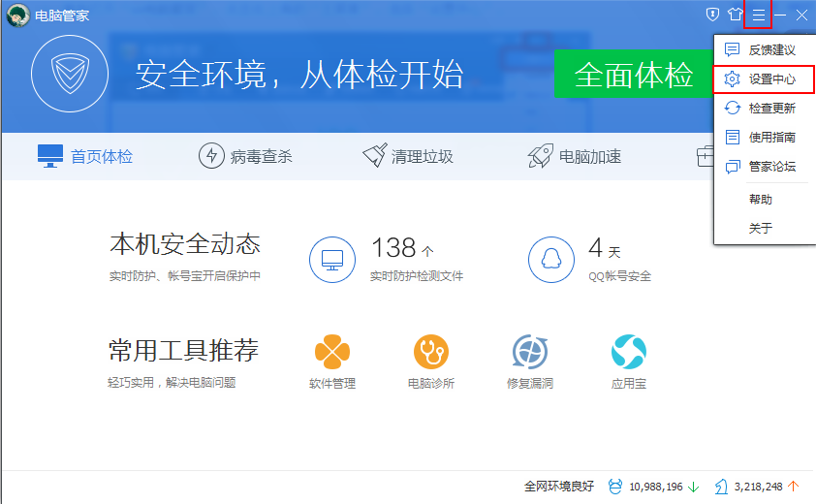Open 软件管理 tool icon
Viewport: 816px width, 504px height.
332,352
